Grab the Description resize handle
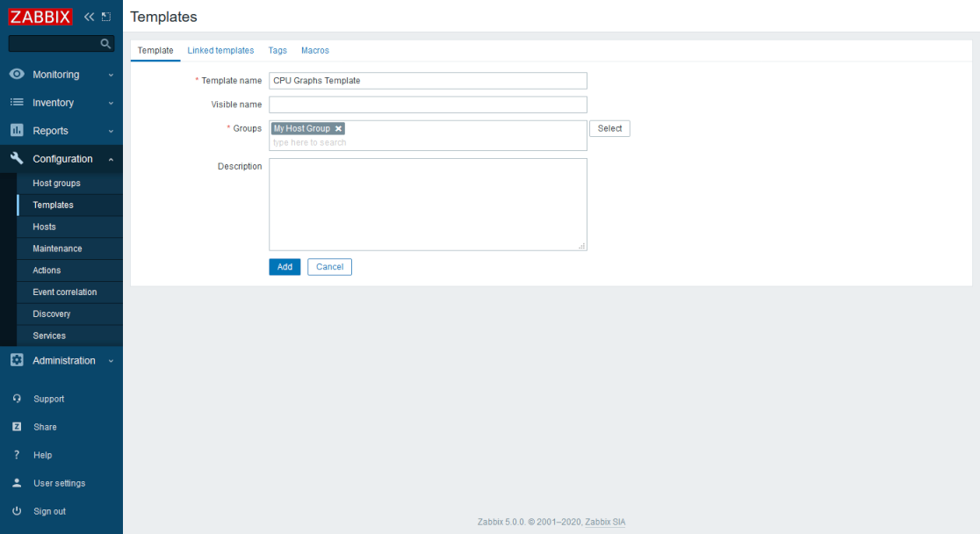This screenshot has width=980, height=534. click(x=582, y=247)
